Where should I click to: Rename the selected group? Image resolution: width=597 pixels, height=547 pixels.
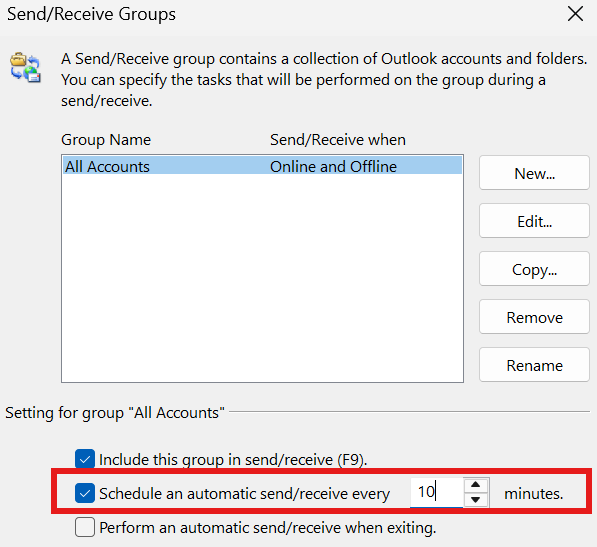click(534, 365)
